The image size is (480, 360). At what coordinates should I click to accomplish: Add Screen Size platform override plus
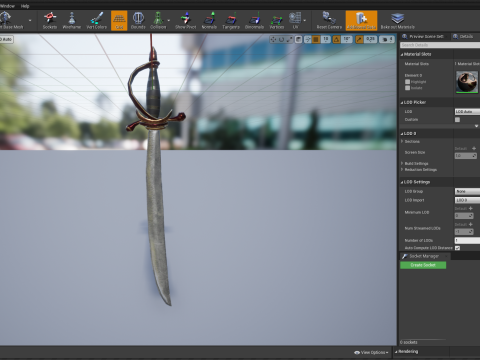pyautogui.click(x=474, y=148)
